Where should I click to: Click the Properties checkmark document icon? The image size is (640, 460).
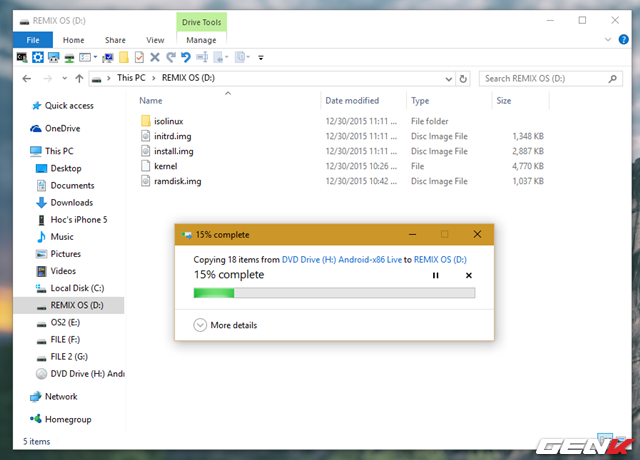coord(139,57)
